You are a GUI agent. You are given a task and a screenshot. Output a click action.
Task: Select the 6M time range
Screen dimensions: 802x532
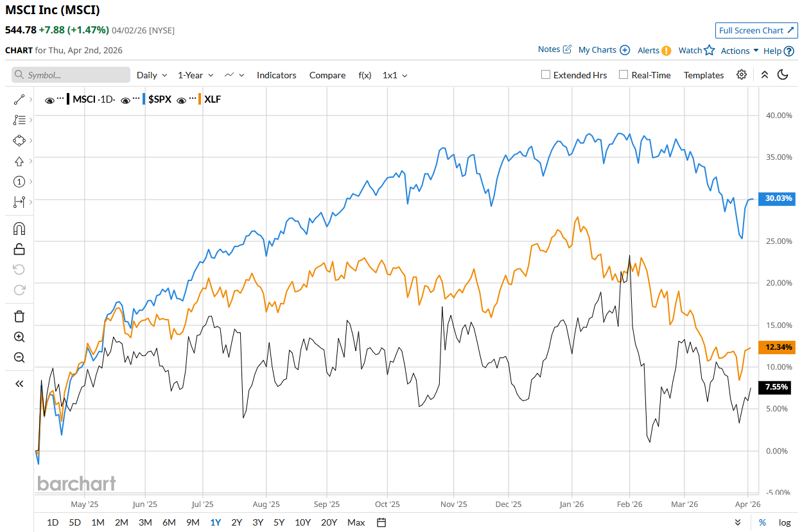click(x=169, y=522)
